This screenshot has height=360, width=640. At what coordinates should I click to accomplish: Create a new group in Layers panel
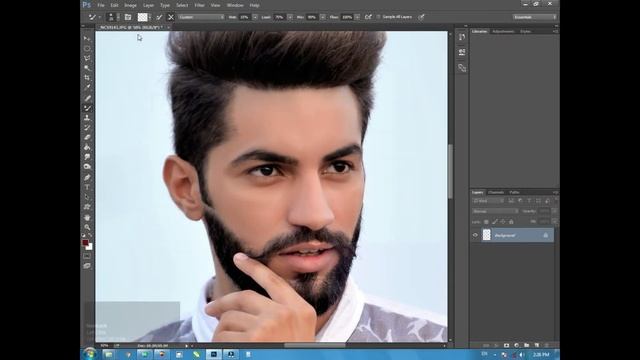[x=527, y=345]
